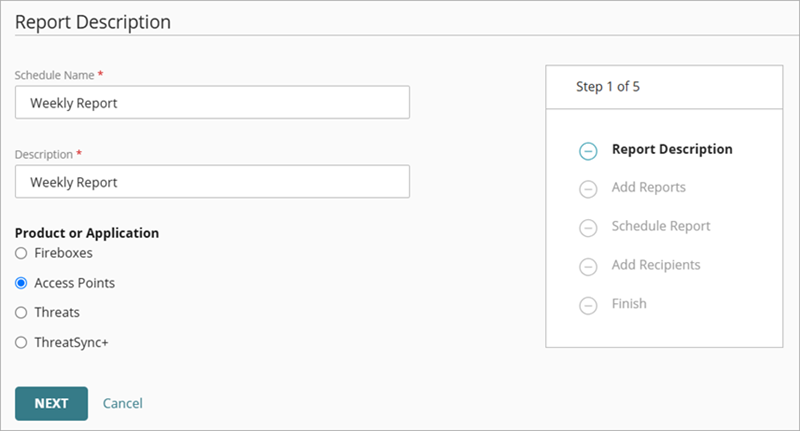Image resolution: width=800 pixels, height=431 pixels.
Task: Choose the Threats radio option
Action: coord(21,313)
